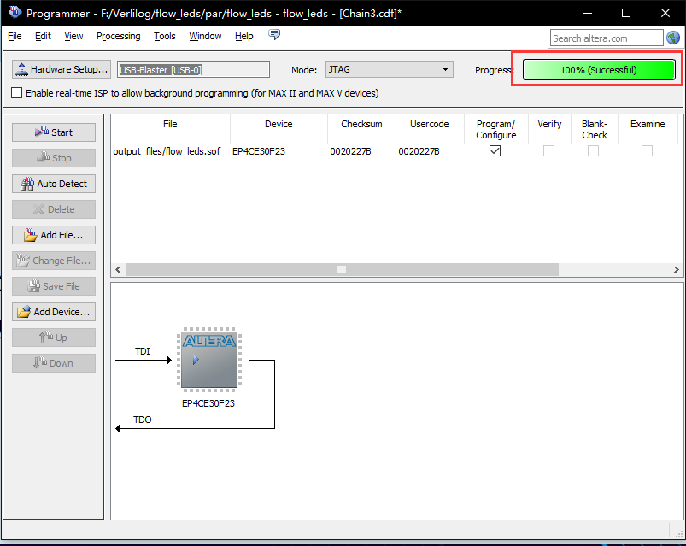The image size is (686, 546).
Task: Open the View menu
Action: coord(74,36)
